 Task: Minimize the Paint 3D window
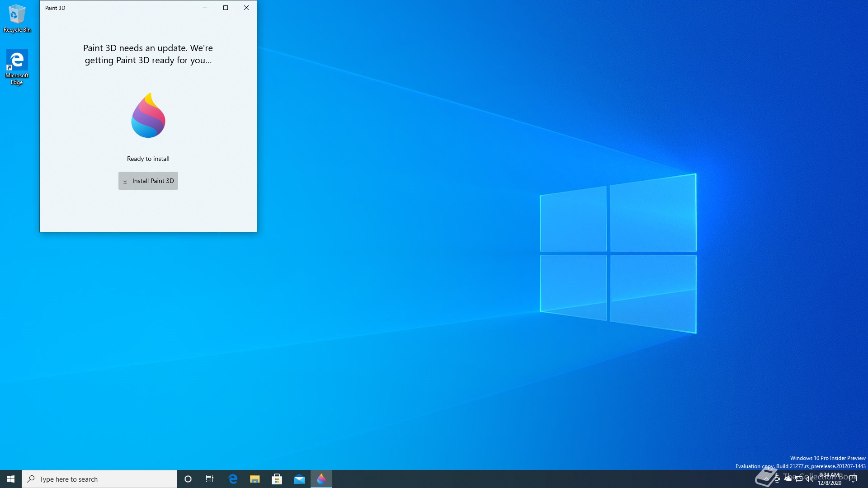(x=205, y=8)
